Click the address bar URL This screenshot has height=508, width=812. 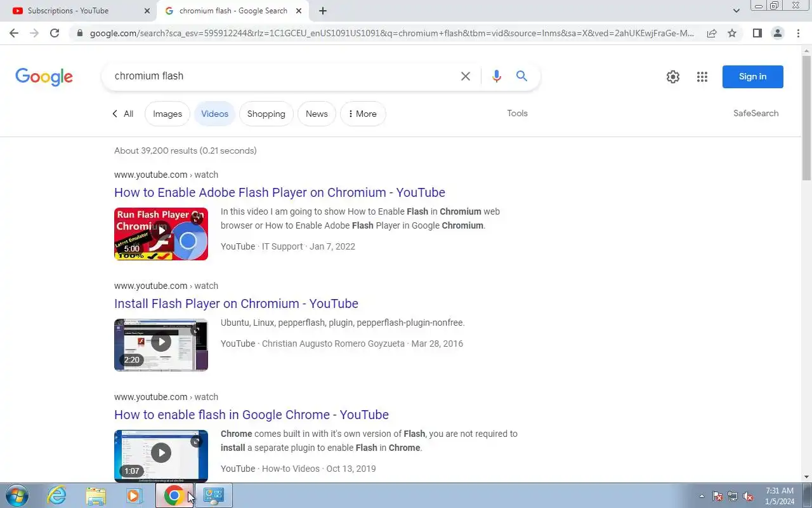coord(392,33)
